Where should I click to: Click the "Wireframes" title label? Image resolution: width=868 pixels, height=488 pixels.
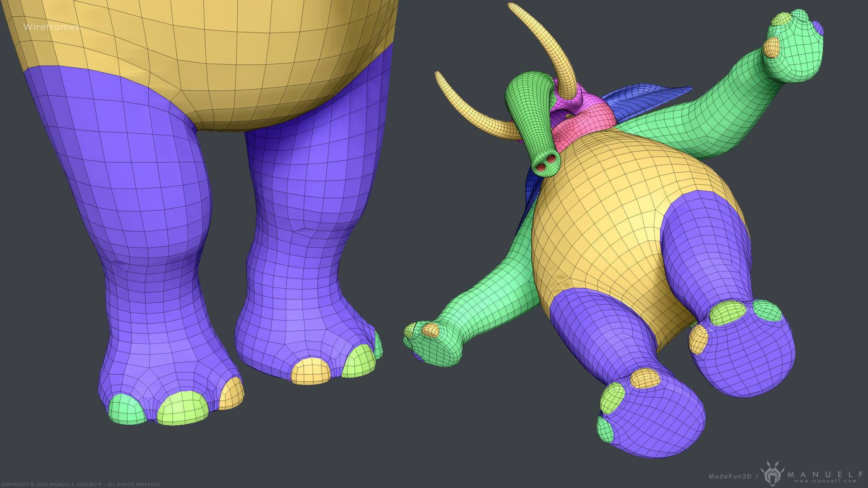pos(51,27)
